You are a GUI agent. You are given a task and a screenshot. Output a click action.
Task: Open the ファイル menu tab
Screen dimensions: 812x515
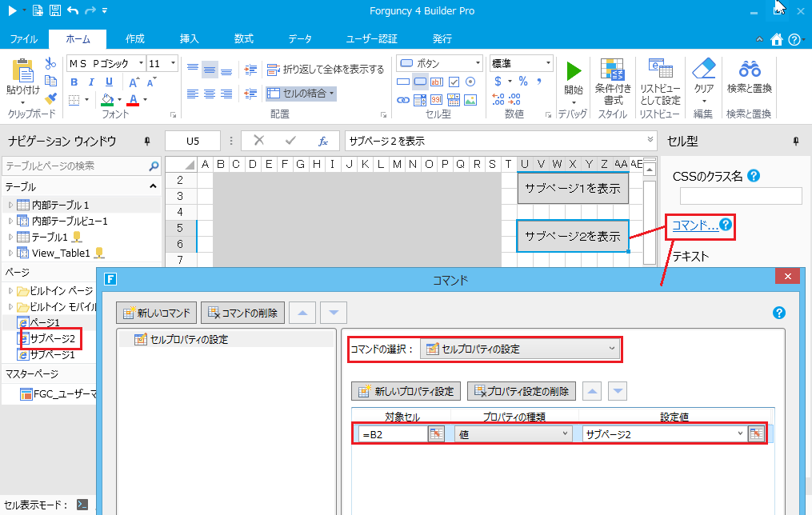pos(24,39)
